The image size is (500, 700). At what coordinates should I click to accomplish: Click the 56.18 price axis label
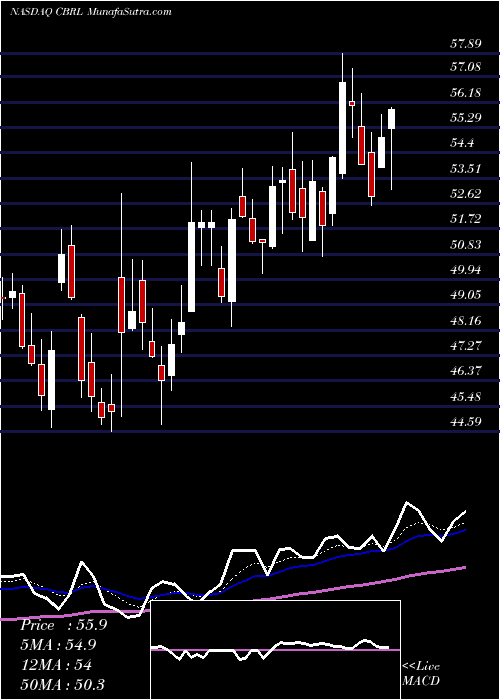[465, 93]
